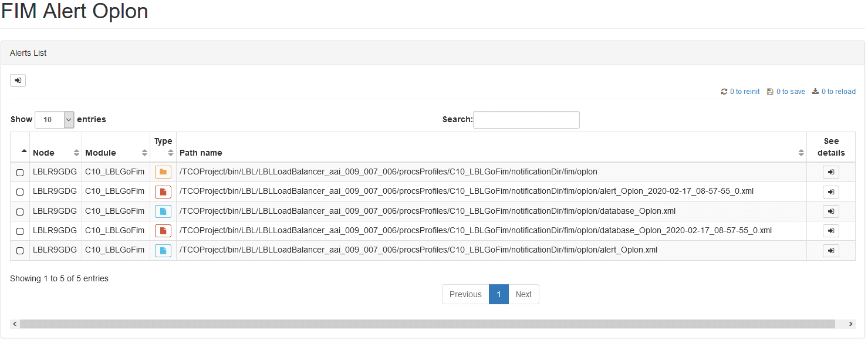Image resolution: width=868 pixels, height=343 pixels.
Task: Open the Show entries dropdown
Action: [x=55, y=119]
